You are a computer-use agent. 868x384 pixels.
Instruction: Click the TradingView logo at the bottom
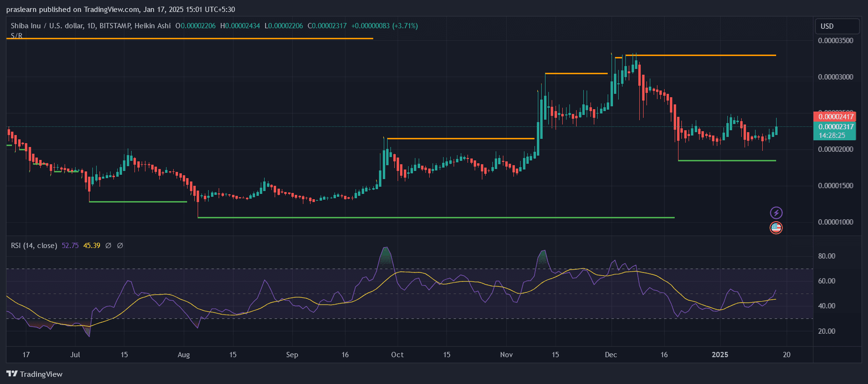34,374
